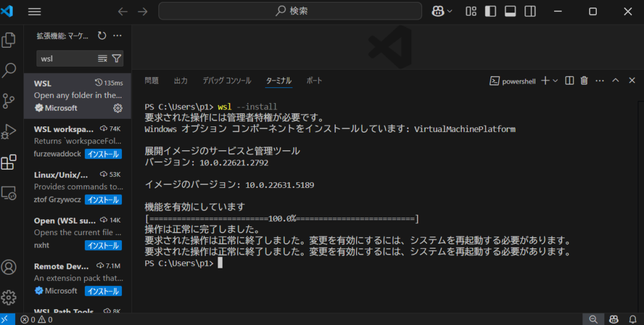Clear the extension search results
Screen dimensions: 644x325
tap(103, 58)
